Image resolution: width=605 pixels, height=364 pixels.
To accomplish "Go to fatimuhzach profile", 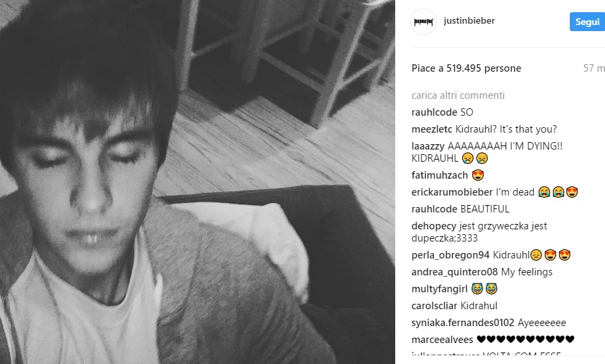I will 439,175.
